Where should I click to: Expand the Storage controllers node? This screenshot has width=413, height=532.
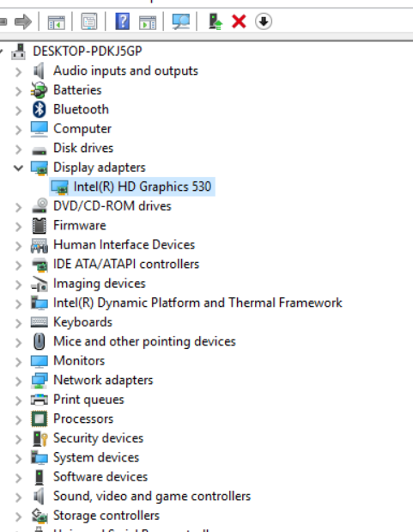point(19,516)
